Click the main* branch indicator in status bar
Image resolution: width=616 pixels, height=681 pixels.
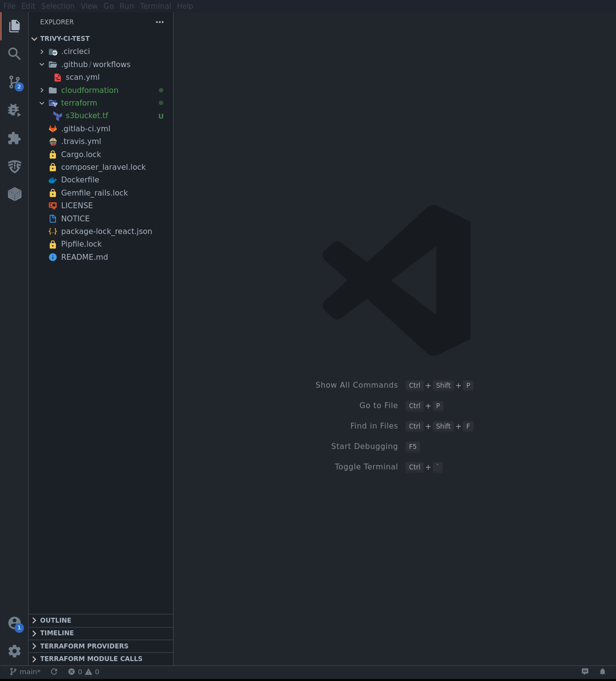[25, 672]
